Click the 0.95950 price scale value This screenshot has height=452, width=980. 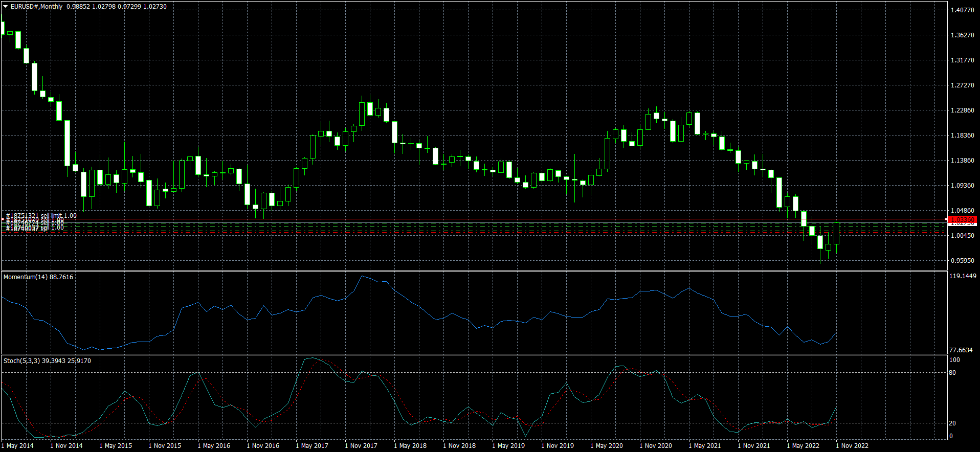coord(962,261)
